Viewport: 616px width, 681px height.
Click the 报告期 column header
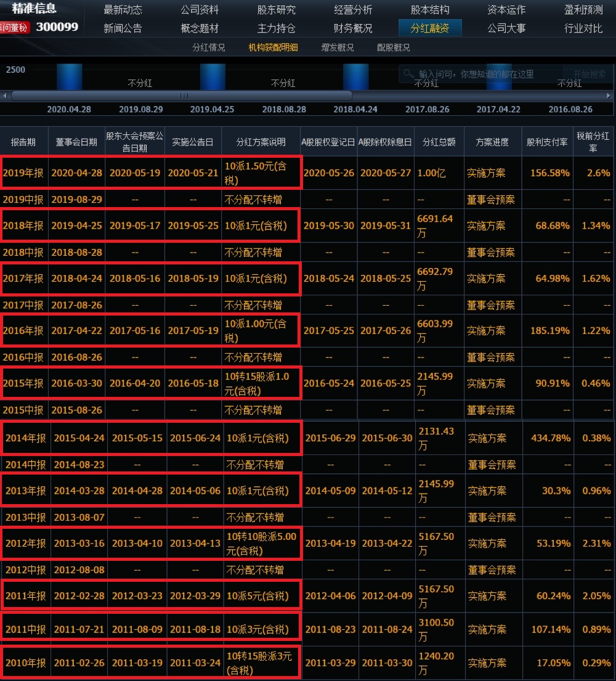[23, 142]
